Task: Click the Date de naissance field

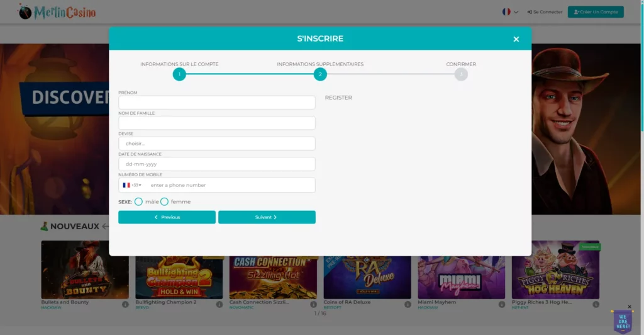Action: (217, 164)
